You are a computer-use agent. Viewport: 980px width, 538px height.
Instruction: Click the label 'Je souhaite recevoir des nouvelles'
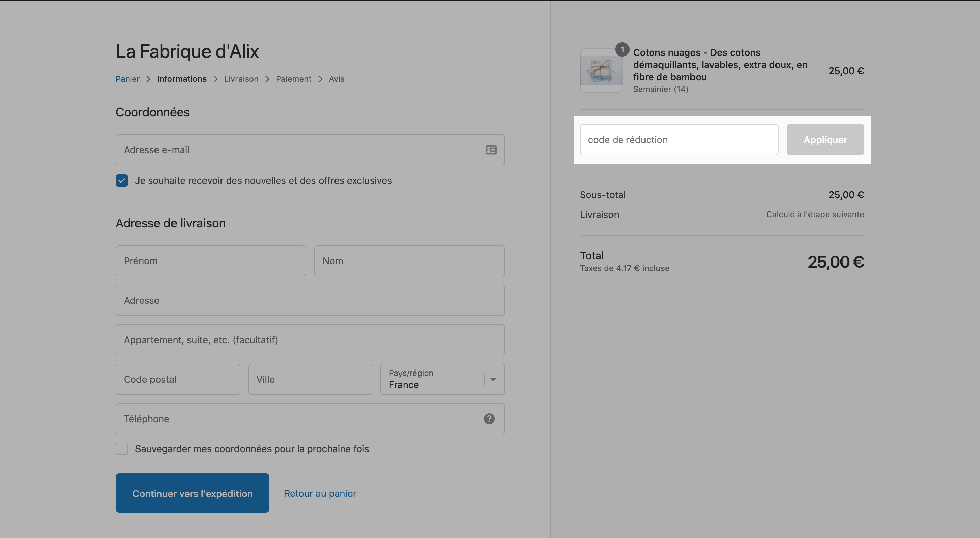pyautogui.click(x=263, y=180)
